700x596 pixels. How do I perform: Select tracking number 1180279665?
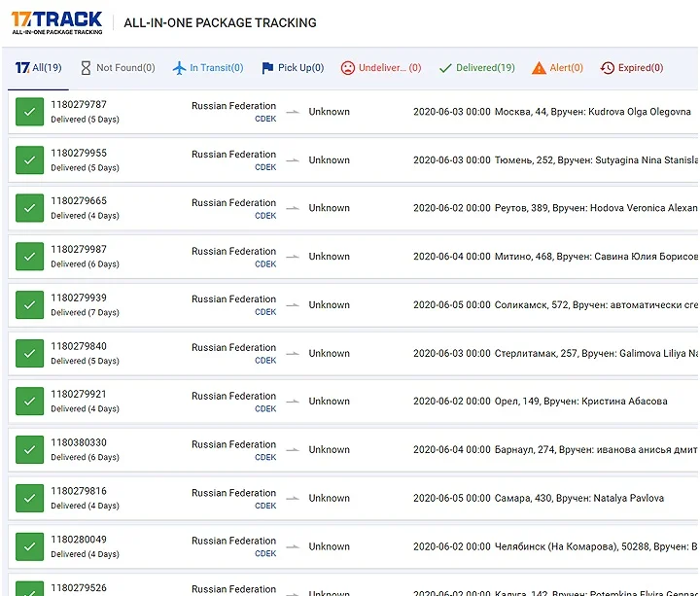point(79,201)
